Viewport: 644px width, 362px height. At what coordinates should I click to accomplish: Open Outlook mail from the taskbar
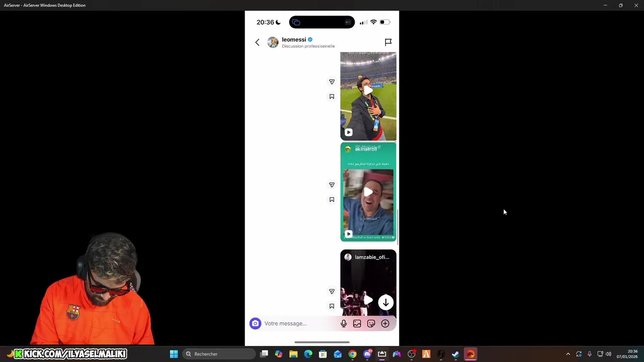tap(338, 354)
